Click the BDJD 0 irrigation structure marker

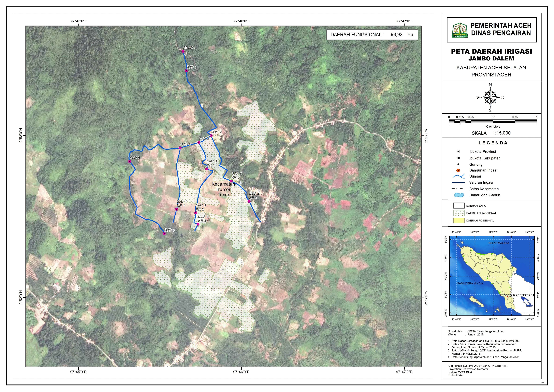183,51
